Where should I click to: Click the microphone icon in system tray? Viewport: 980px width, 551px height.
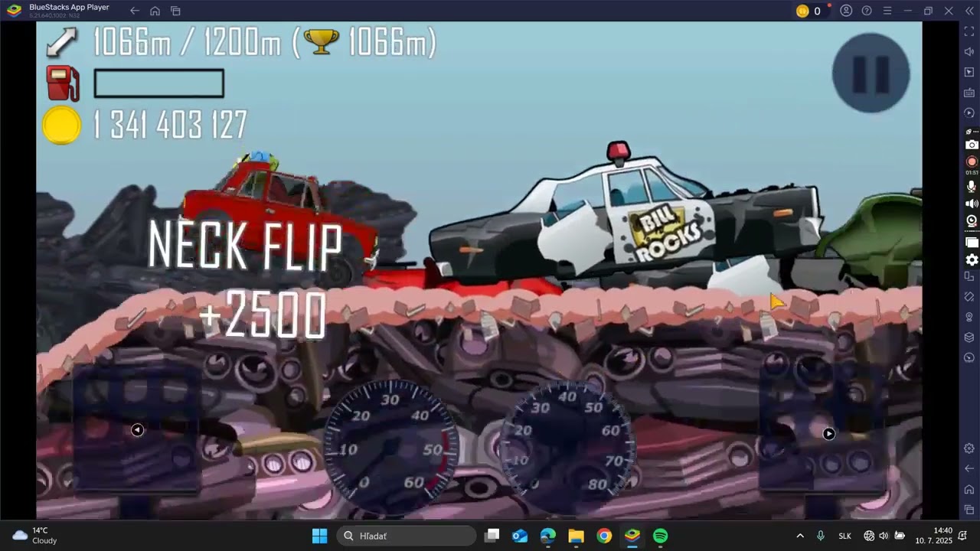(821, 536)
